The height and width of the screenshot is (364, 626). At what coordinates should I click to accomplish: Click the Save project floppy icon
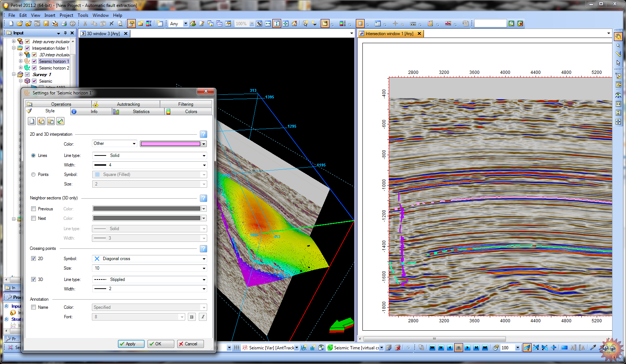46,23
